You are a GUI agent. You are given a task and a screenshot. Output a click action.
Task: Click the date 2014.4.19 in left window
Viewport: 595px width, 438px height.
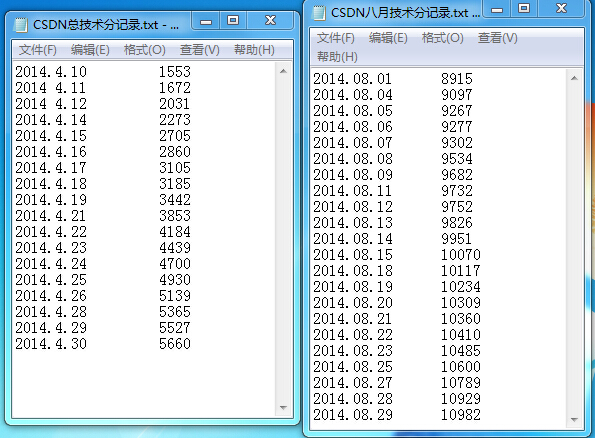[51, 200]
